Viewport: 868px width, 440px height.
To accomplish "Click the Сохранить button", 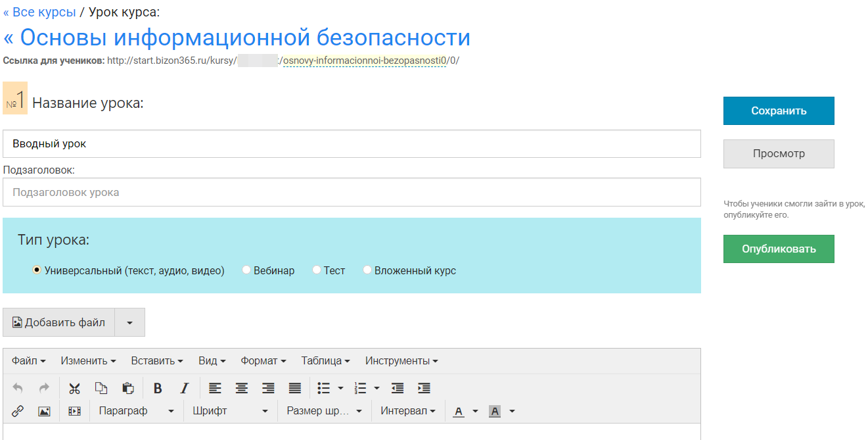I will [779, 111].
